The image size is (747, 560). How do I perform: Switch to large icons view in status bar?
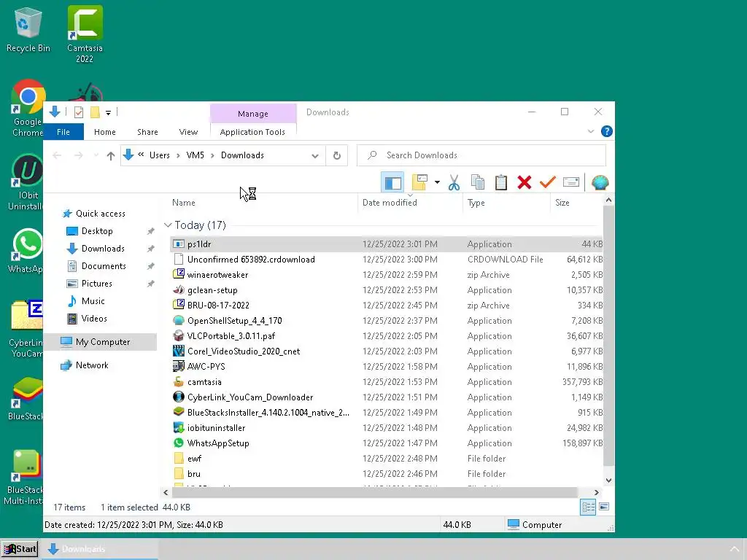tap(604, 507)
